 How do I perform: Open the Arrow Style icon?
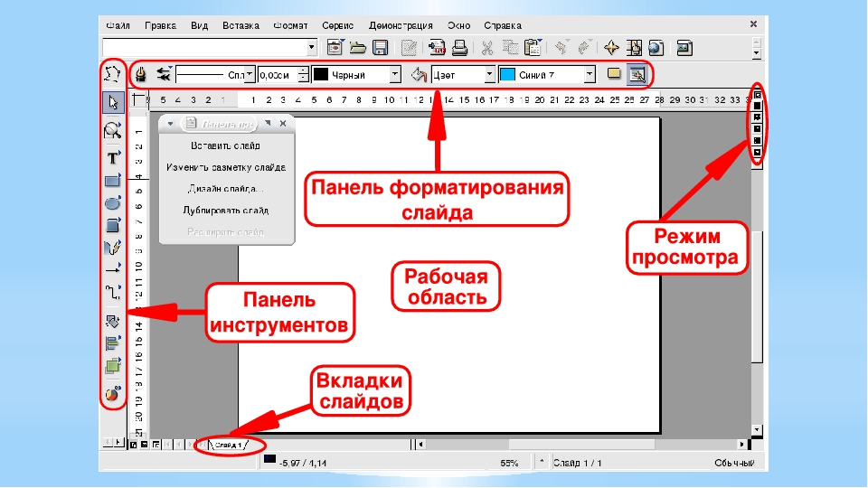point(164,74)
